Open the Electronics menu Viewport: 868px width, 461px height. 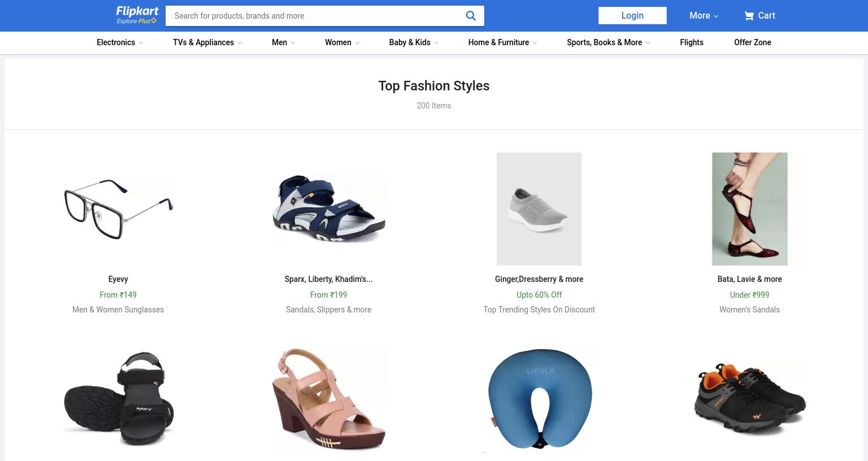tap(116, 42)
